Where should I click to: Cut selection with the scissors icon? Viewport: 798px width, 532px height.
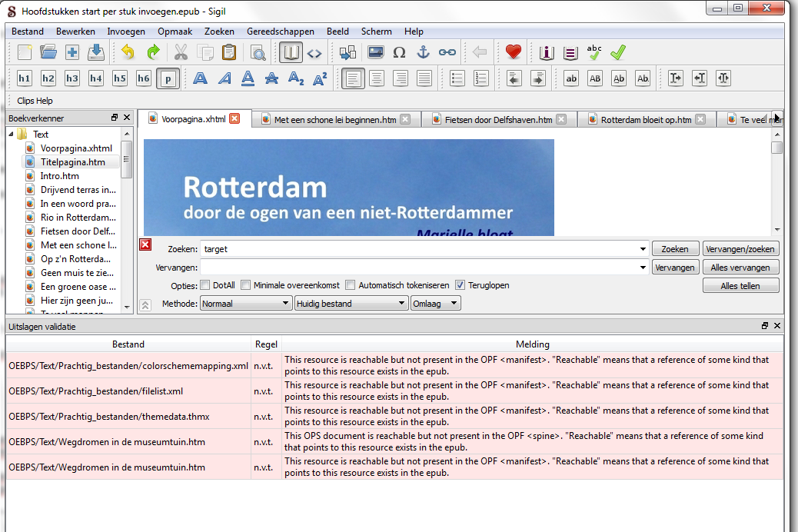pos(181,52)
